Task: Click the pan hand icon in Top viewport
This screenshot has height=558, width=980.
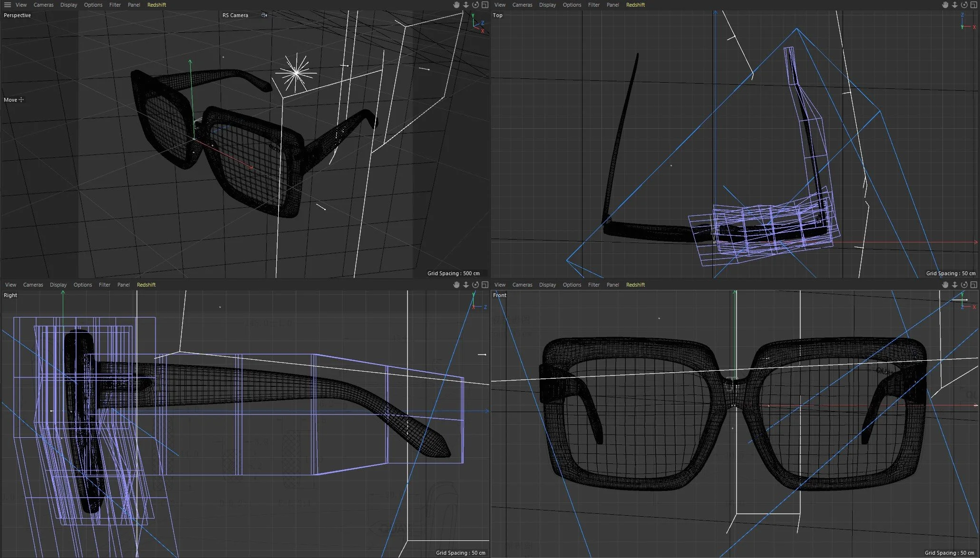Action: [945, 5]
